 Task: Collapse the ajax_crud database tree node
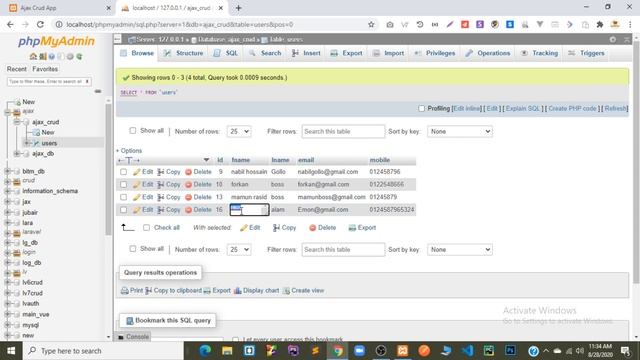click(16, 122)
